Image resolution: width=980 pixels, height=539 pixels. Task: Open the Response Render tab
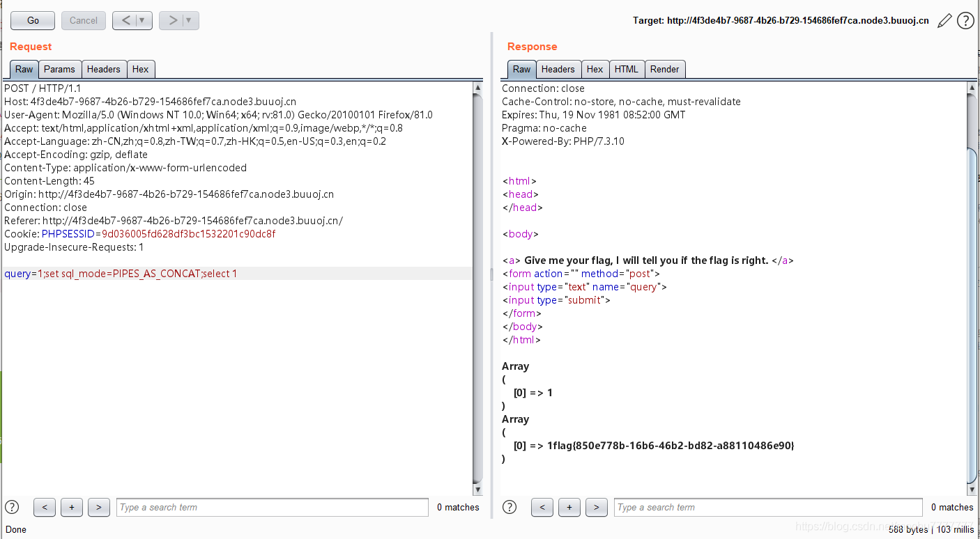click(x=665, y=69)
